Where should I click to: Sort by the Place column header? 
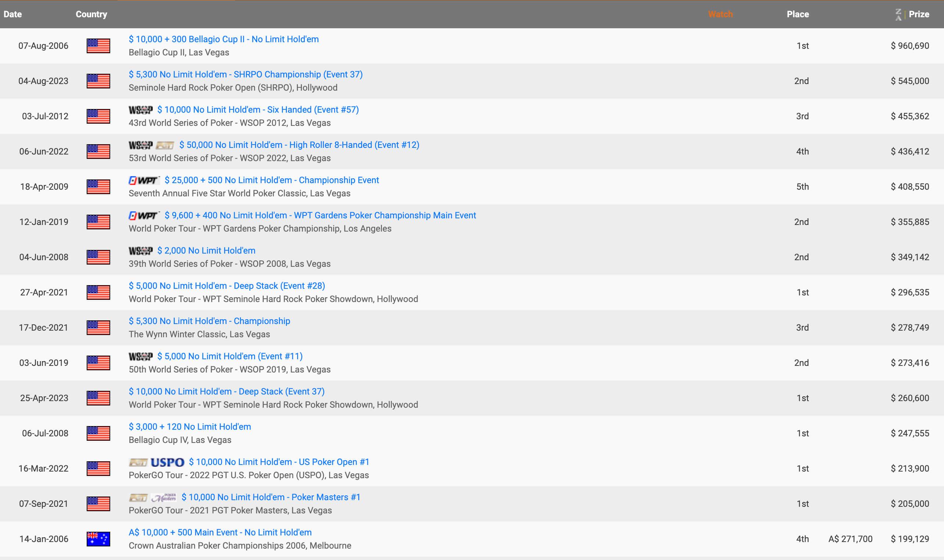(x=797, y=14)
